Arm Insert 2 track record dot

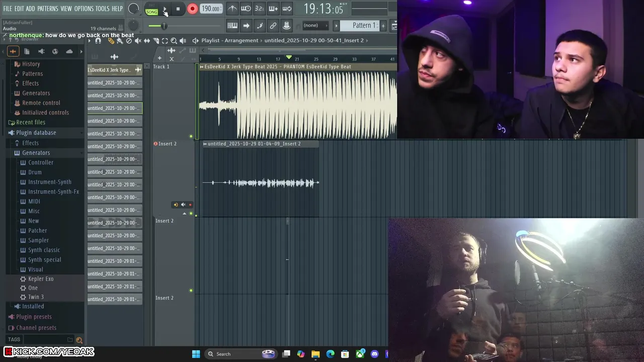click(x=190, y=205)
